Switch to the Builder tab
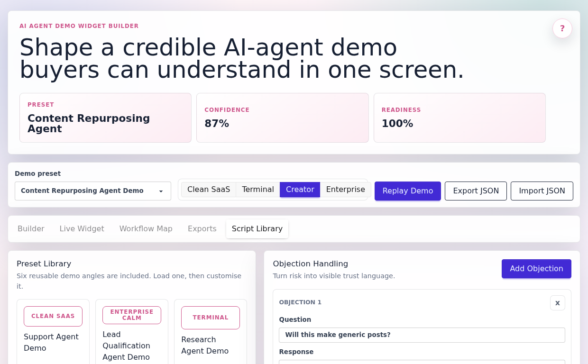588x364 pixels. tap(31, 229)
